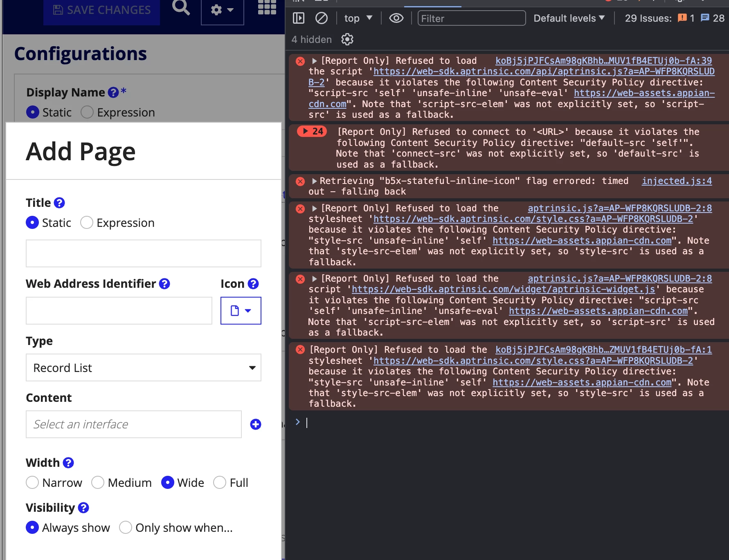Expand Refused to load stylesheet aptrinsic.js error
The image size is (729, 560).
click(x=314, y=208)
